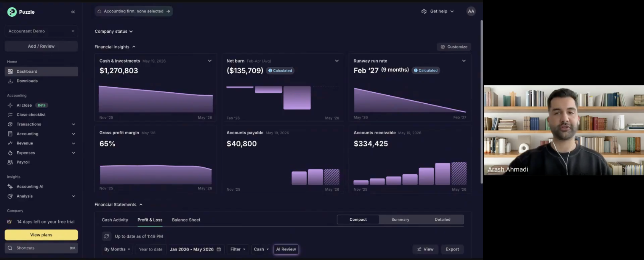This screenshot has width=644, height=260.
Task: Click the Accounting AI sparkle icon
Action: click(x=10, y=186)
